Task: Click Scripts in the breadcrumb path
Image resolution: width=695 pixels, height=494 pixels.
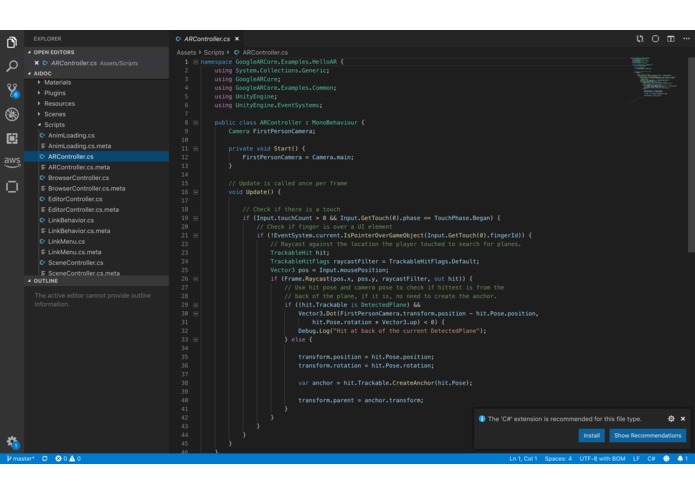Action: 214,52
